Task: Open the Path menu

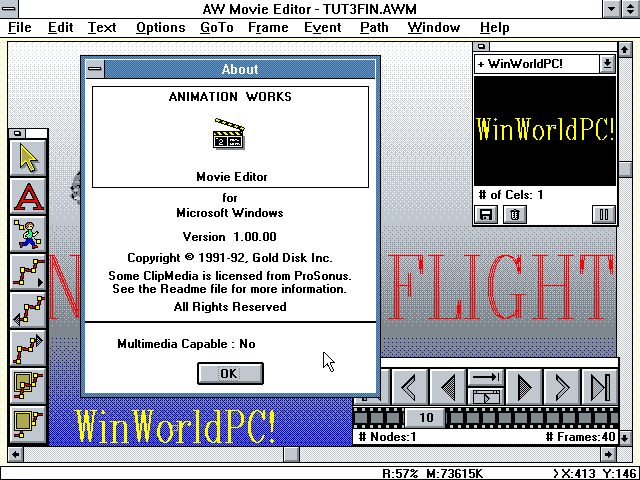Action: pyautogui.click(x=374, y=28)
